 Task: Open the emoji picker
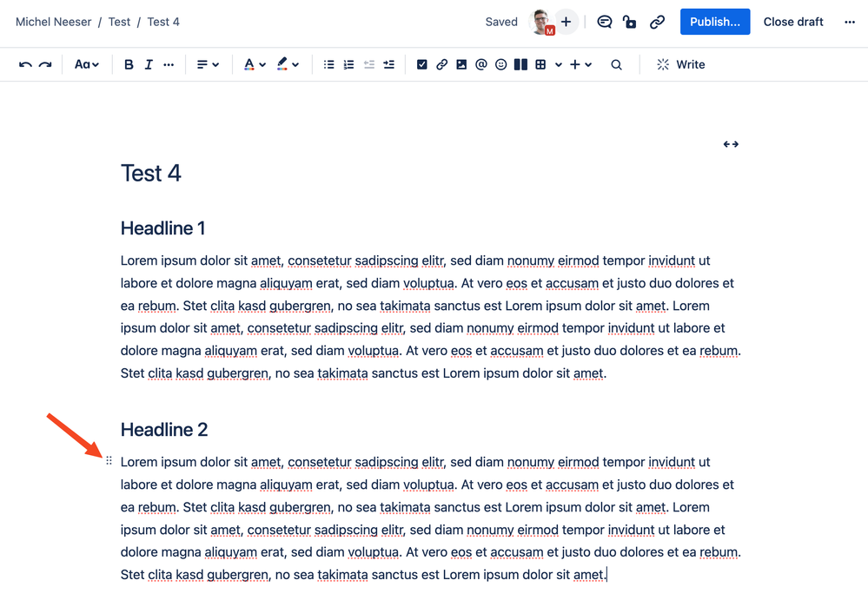(x=501, y=65)
